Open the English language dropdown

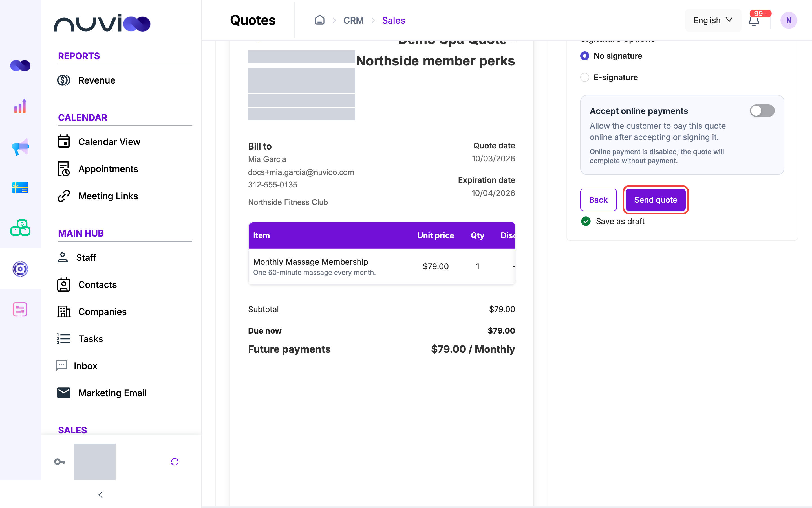(x=713, y=21)
